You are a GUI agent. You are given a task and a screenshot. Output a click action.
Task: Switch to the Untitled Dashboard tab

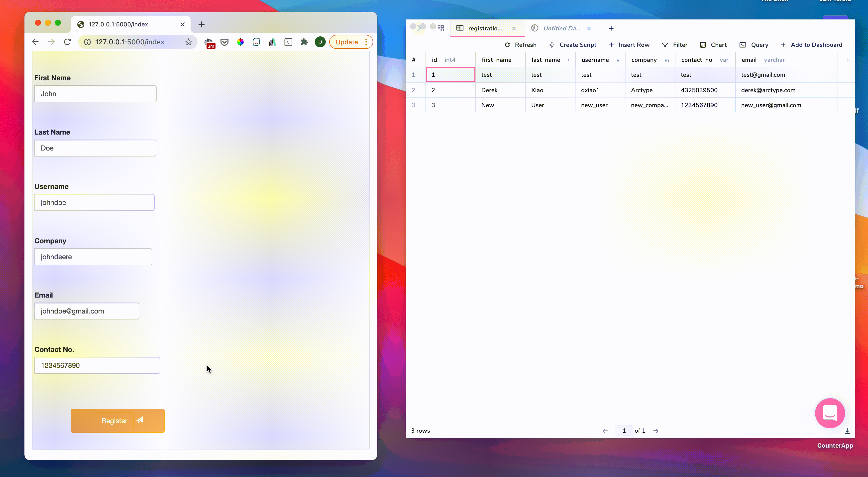(561, 28)
